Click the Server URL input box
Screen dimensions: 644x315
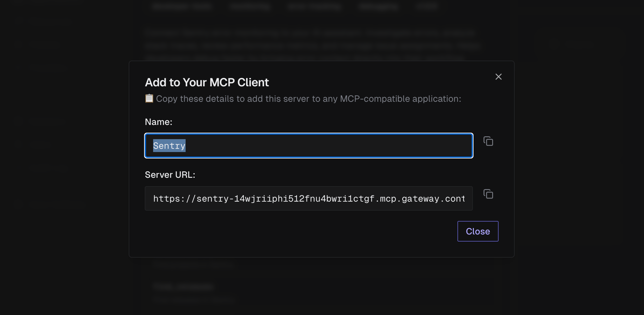tap(308, 198)
